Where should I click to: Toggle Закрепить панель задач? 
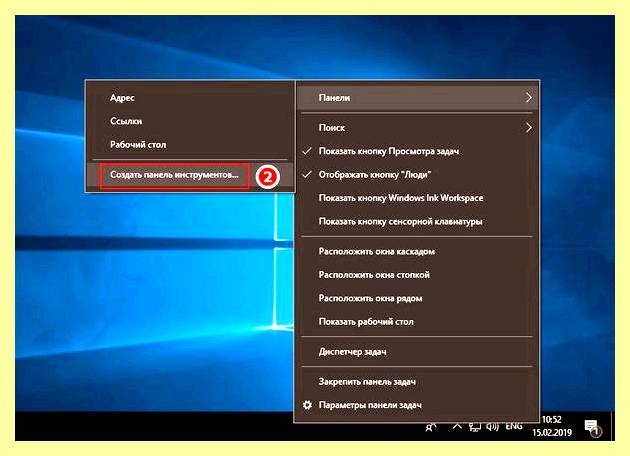click(x=418, y=382)
